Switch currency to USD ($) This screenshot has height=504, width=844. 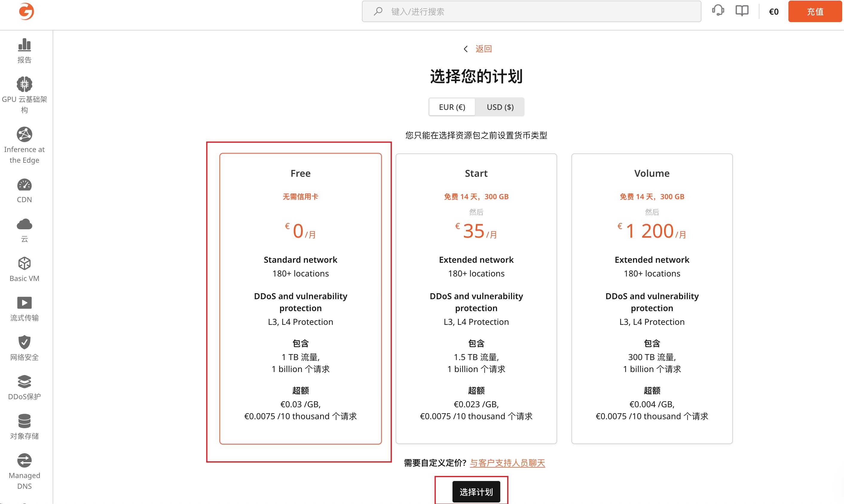(x=500, y=107)
